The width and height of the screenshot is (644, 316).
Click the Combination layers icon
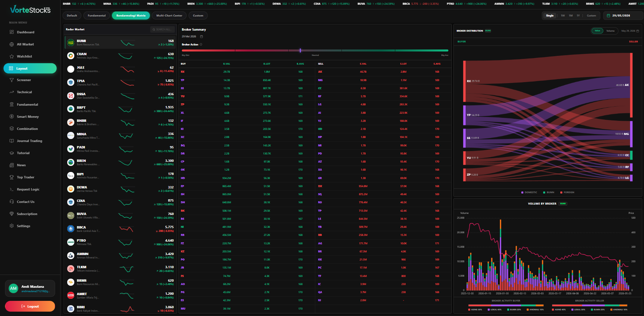pos(11,129)
